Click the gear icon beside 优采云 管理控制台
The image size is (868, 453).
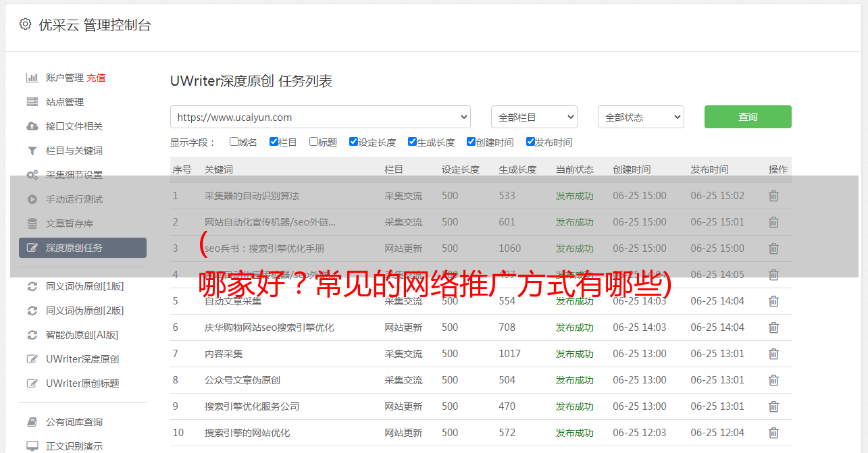[x=25, y=24]
